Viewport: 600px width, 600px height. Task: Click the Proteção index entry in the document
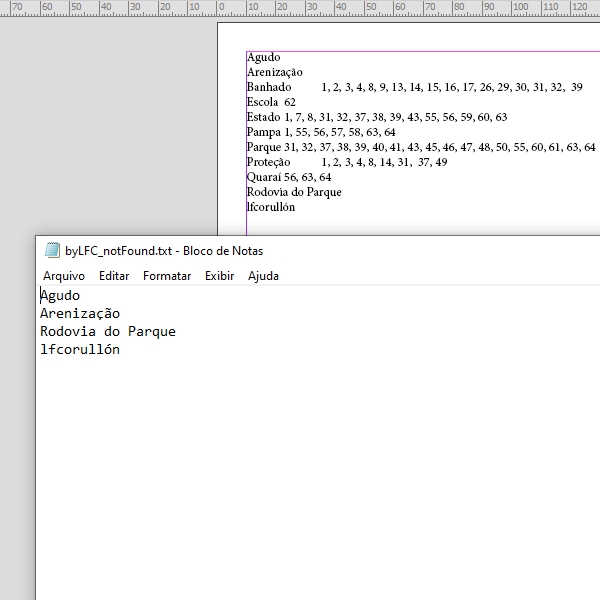(347, 162)
